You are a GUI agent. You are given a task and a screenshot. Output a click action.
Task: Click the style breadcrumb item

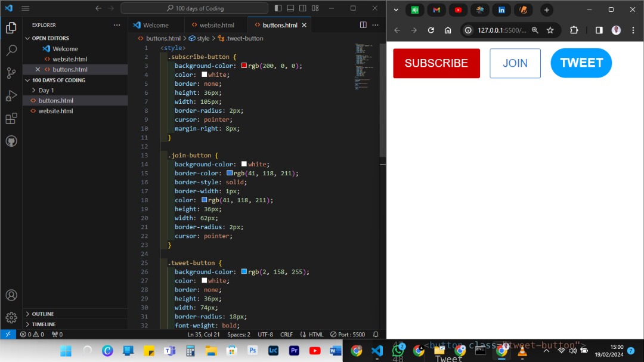pos(203,38)
